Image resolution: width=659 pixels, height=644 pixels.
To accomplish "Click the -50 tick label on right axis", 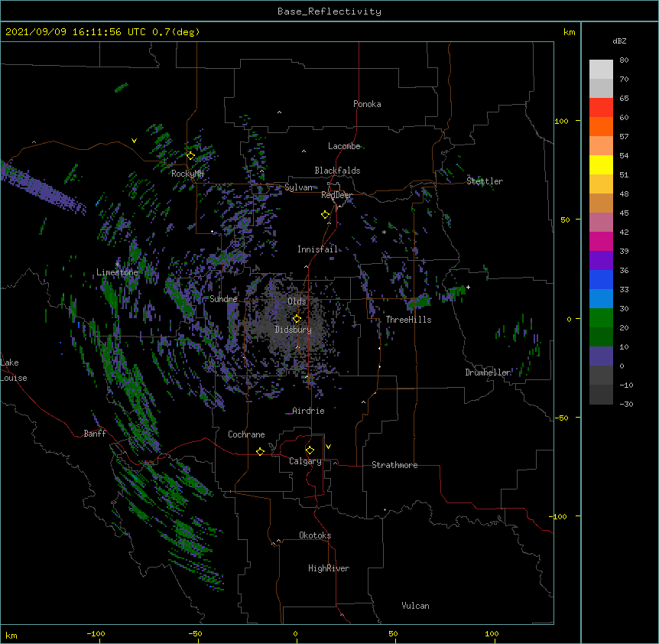I will point(561,418).
